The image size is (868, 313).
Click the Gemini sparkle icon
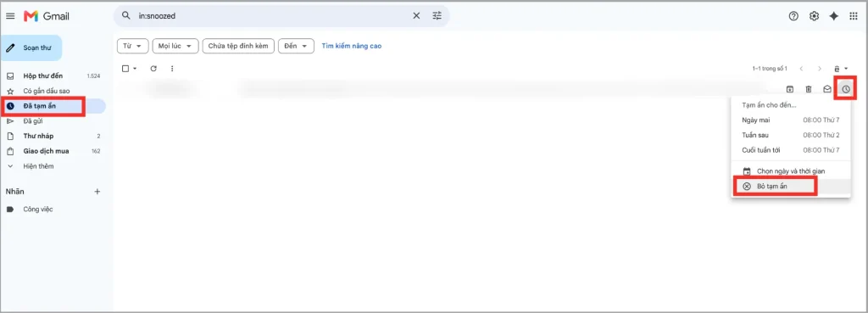coord(834,16)
